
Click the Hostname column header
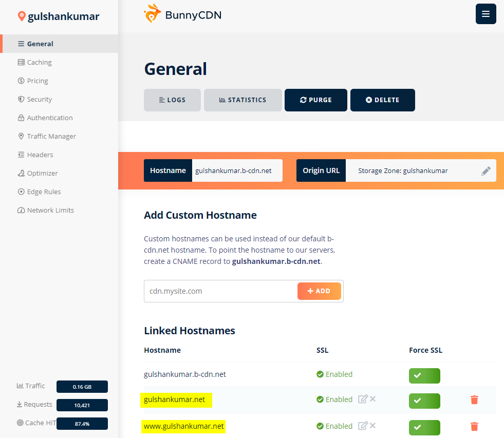tap(162, 350)
